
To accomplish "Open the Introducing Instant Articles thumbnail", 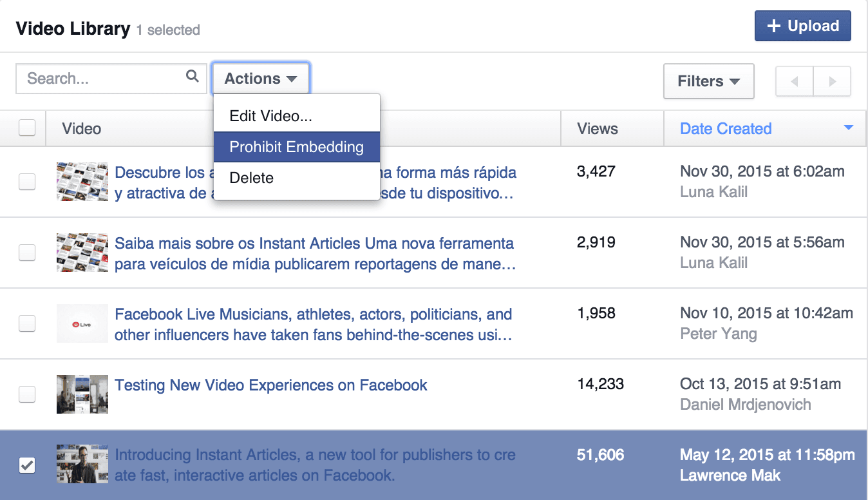I will click(82, 464).
